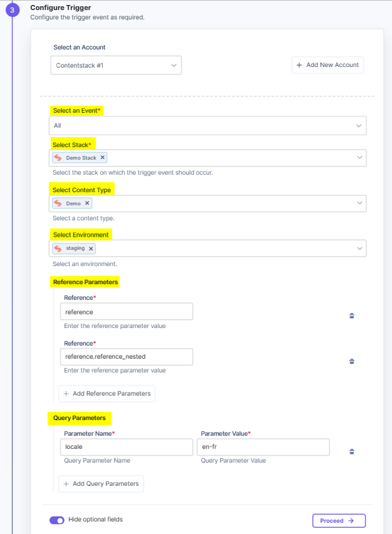
Task: Delete the reference.reference_nested parameter row
Action: pos(351,361)
